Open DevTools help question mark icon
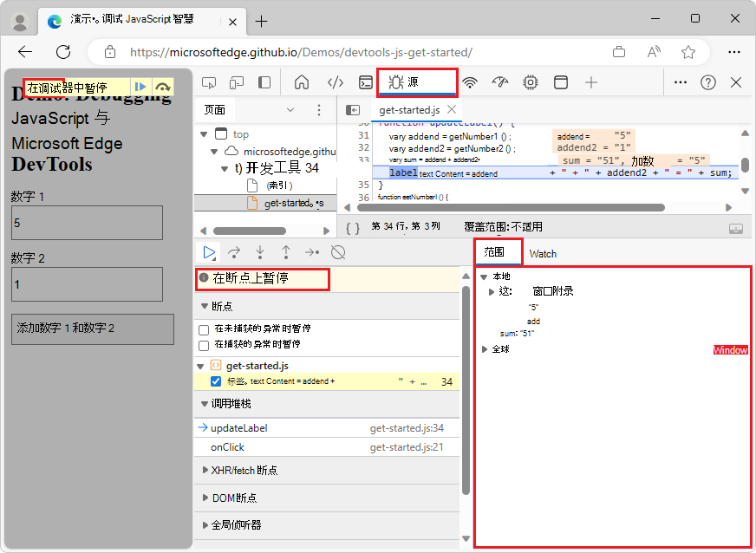This screenshot has height=553, width=756. 707,82
